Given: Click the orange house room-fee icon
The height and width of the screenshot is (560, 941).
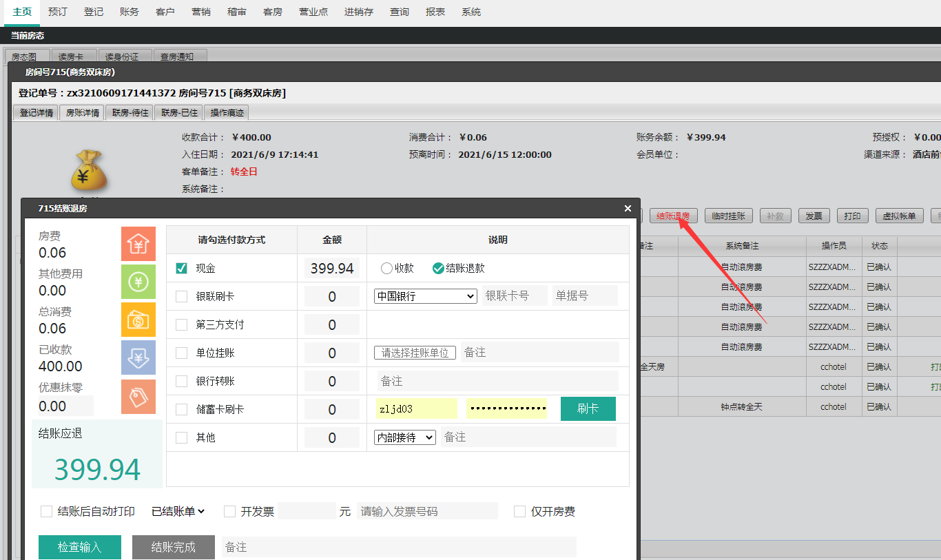Looking at the screenshot, I should pos(138,244).
